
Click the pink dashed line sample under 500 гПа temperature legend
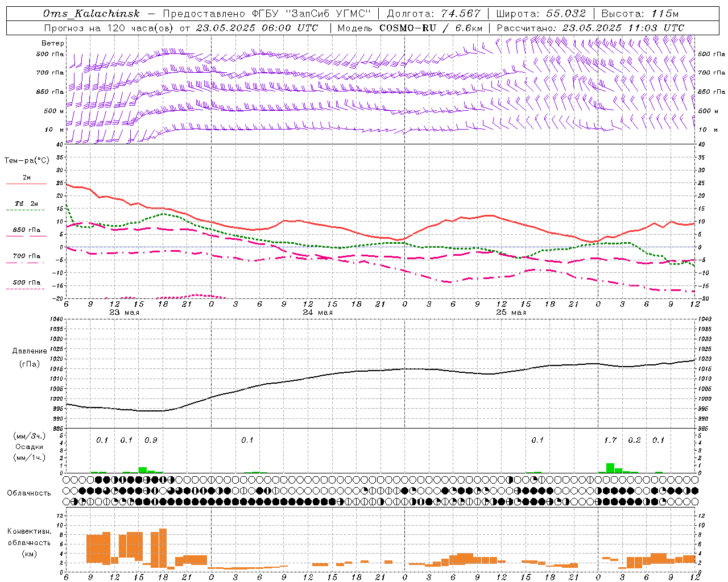click(26, 289)
